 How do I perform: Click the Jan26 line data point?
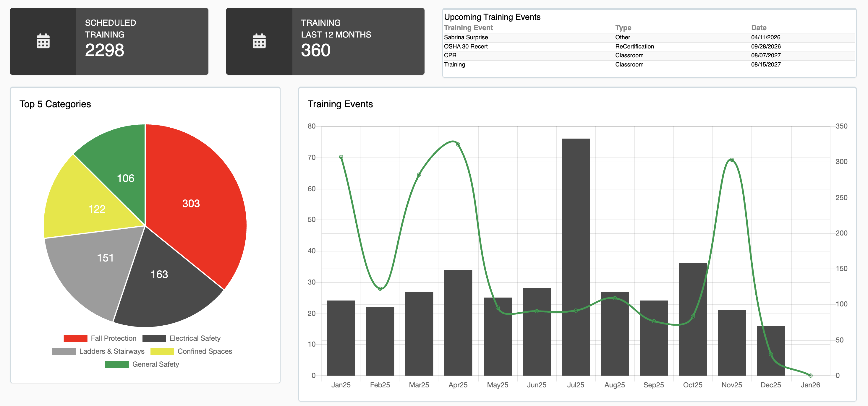point(810,375)
